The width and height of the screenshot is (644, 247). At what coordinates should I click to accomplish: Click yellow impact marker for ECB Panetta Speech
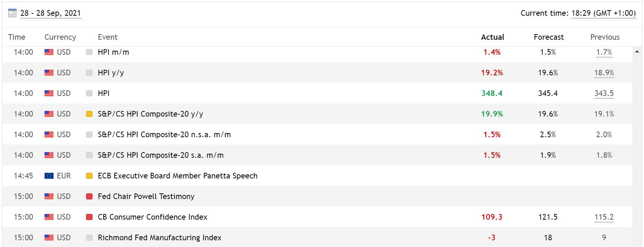[x=89, y=176]
